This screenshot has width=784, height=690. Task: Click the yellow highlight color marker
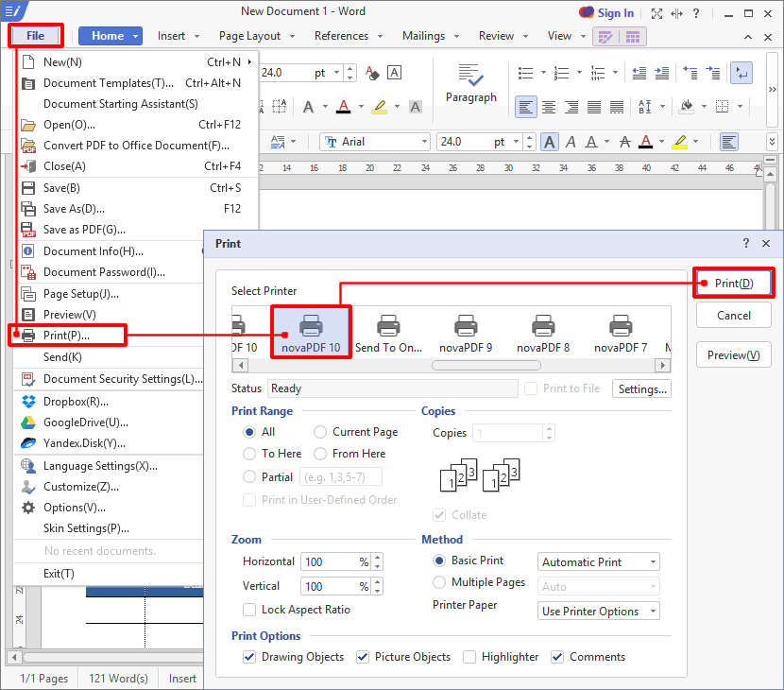pos(379,107)
